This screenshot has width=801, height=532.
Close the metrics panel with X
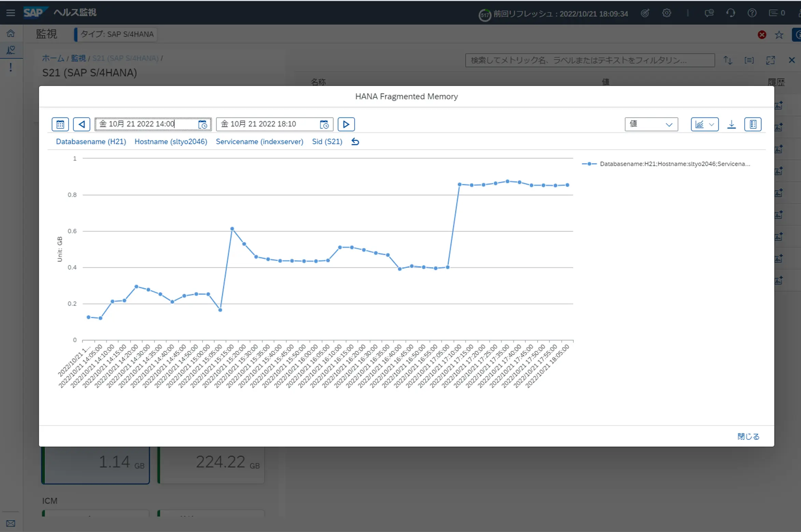(792, 60)
